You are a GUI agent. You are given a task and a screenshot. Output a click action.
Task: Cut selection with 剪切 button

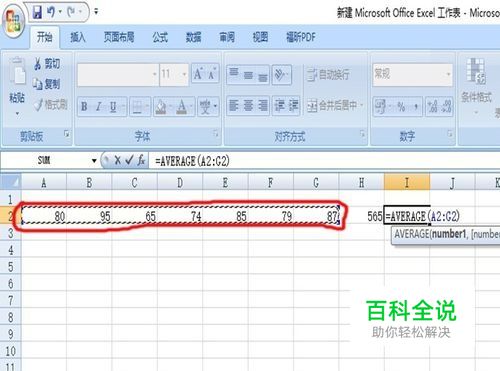click(x=47, y=63)
